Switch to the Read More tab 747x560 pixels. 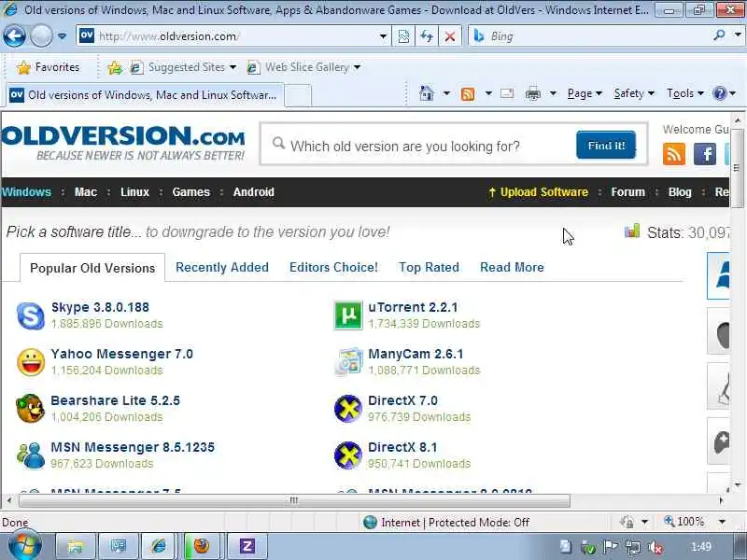pyautogui.click(x=512, y=267)
